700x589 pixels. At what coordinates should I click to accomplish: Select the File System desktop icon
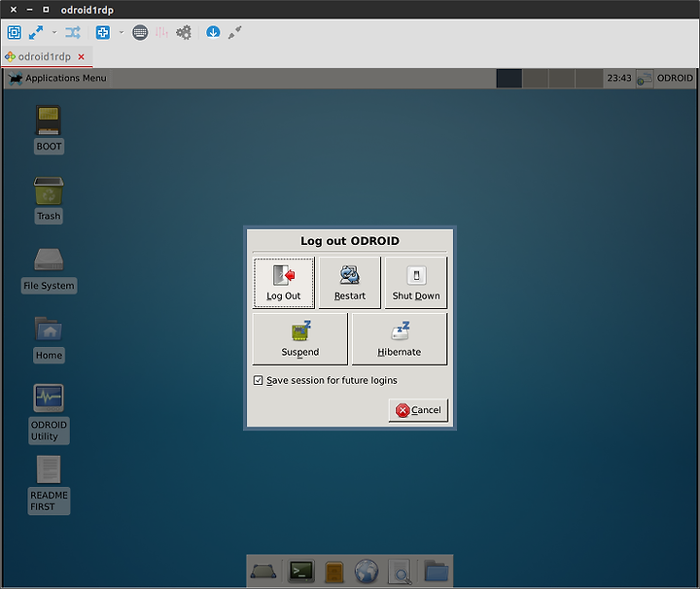[x=49, y=270]
